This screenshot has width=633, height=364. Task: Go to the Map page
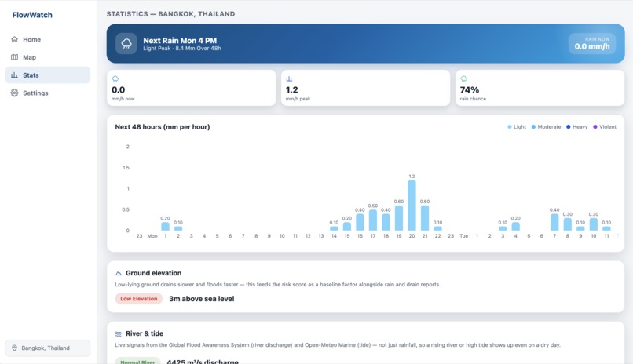coord(48,57)
